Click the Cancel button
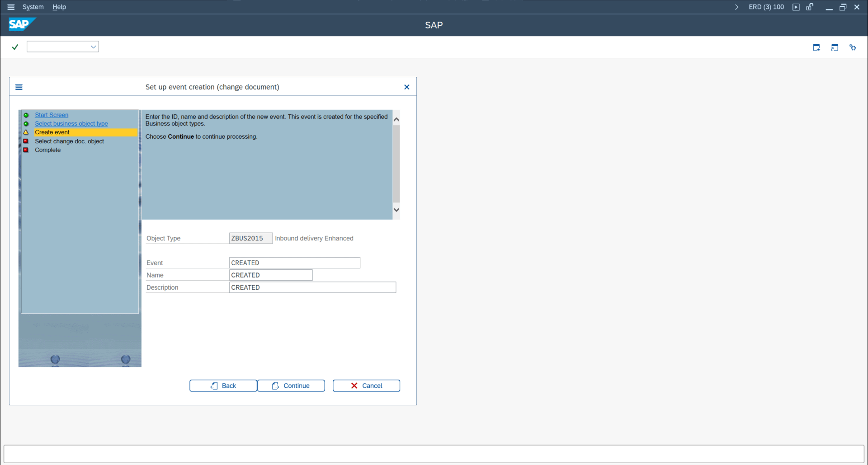This screenshot has width=868, height=465. click(366, 385)
